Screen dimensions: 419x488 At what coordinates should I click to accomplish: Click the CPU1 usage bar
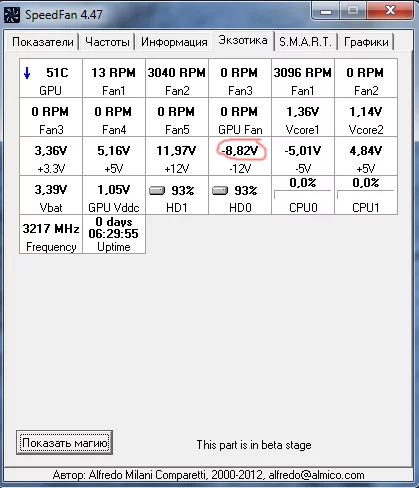(366, 194)
